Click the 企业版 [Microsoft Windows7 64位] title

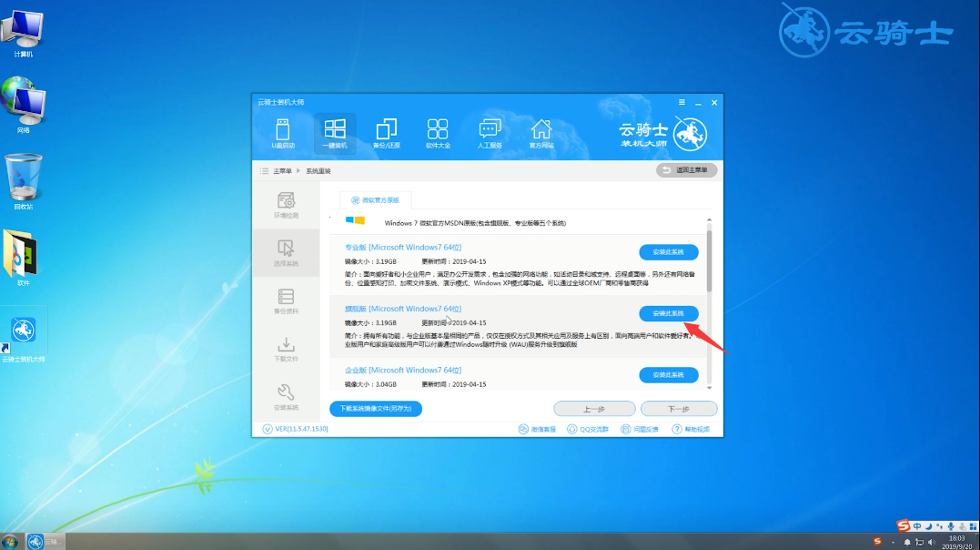click(x=403, y=370)
